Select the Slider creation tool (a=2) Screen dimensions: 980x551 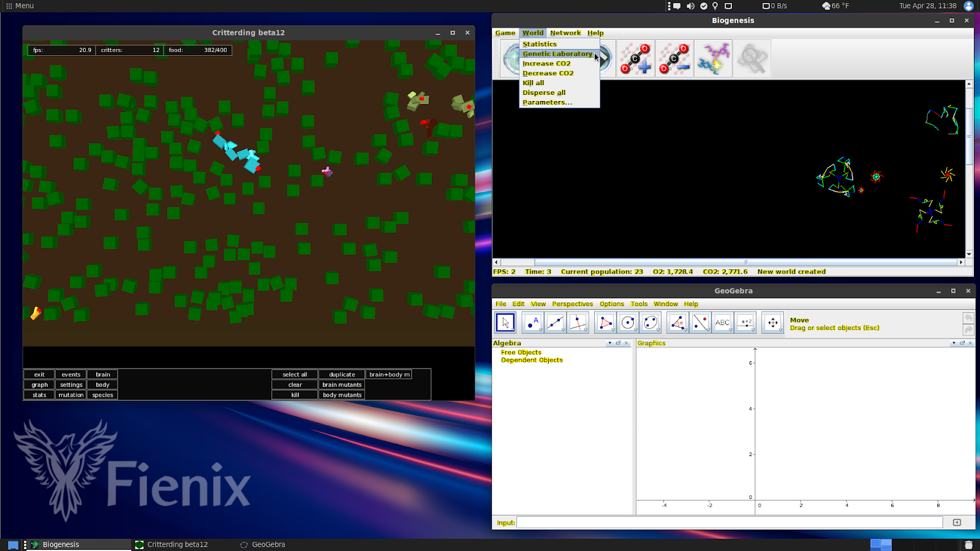(x=745, y=322)
